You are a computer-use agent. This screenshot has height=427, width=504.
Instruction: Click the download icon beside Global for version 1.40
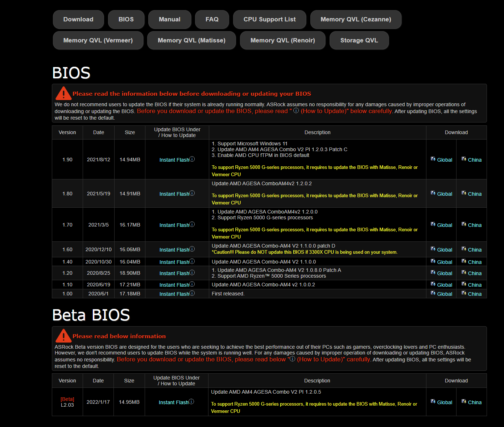[x=433, y=261]
